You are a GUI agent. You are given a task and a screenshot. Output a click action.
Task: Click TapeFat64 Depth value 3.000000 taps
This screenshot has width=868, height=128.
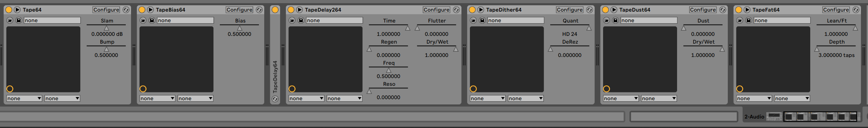(x=836, y=55)
